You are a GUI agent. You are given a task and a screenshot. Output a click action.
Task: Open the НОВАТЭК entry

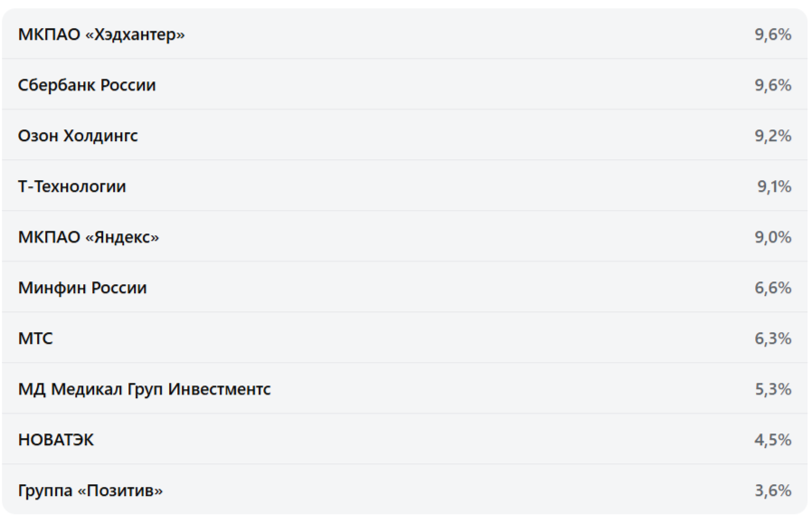tap(56, 440)
